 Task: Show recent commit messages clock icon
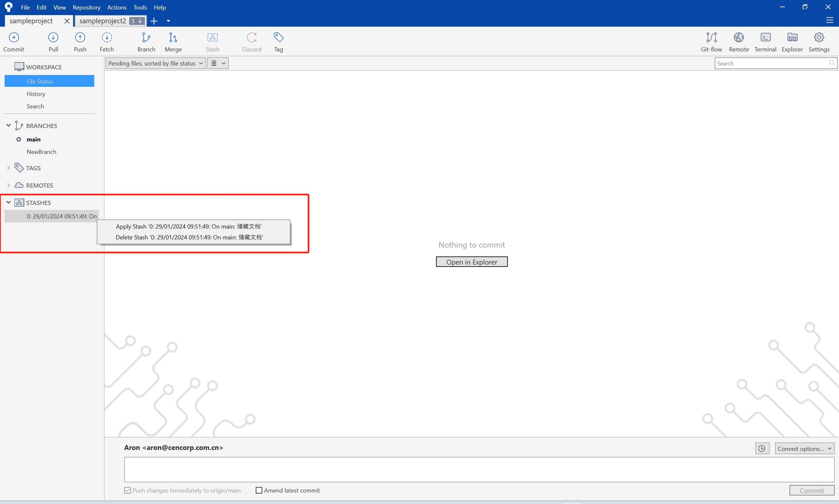tap(762, 448)
